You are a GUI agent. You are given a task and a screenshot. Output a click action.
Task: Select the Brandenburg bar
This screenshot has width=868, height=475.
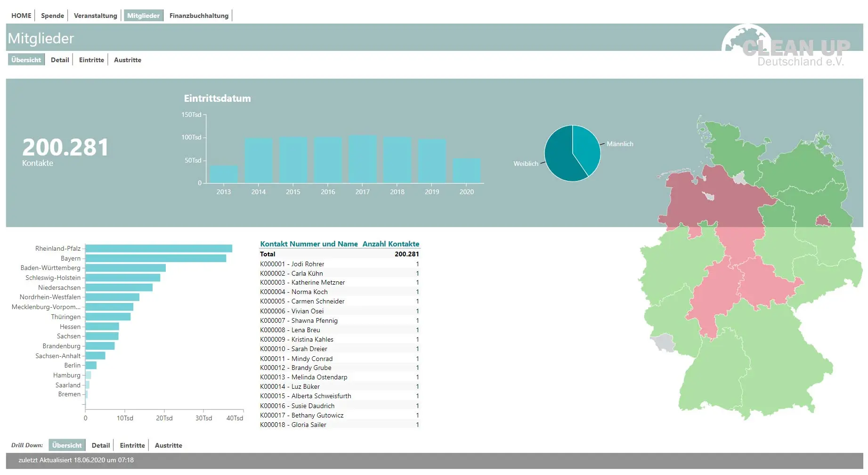pyautogui.click(x=100, y=346)
